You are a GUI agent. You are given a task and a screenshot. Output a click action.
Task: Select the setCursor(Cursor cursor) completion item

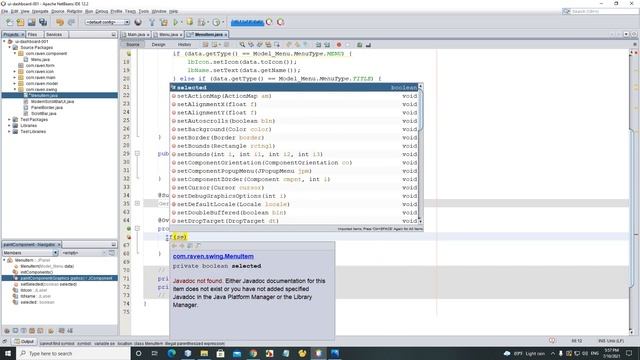(294, 188)
